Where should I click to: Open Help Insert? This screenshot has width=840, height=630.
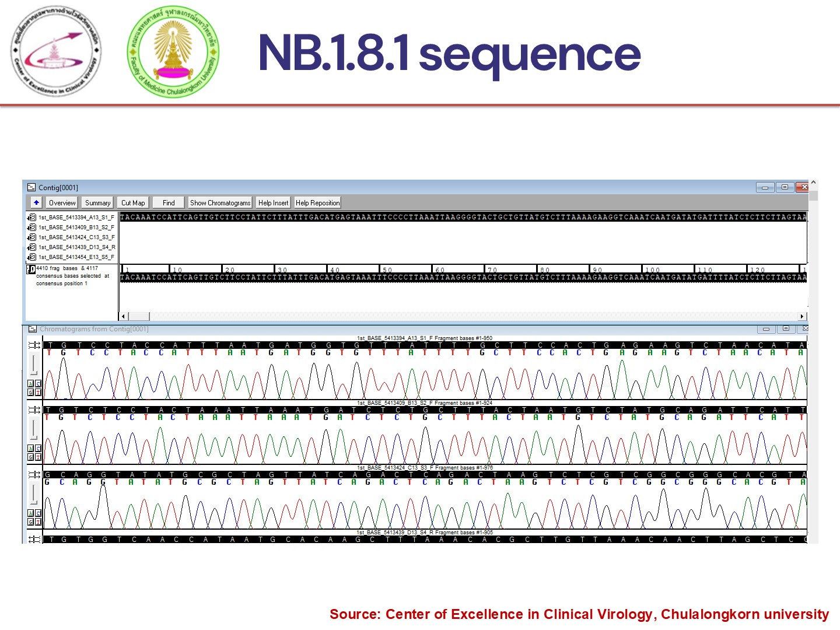pos(273,203)
